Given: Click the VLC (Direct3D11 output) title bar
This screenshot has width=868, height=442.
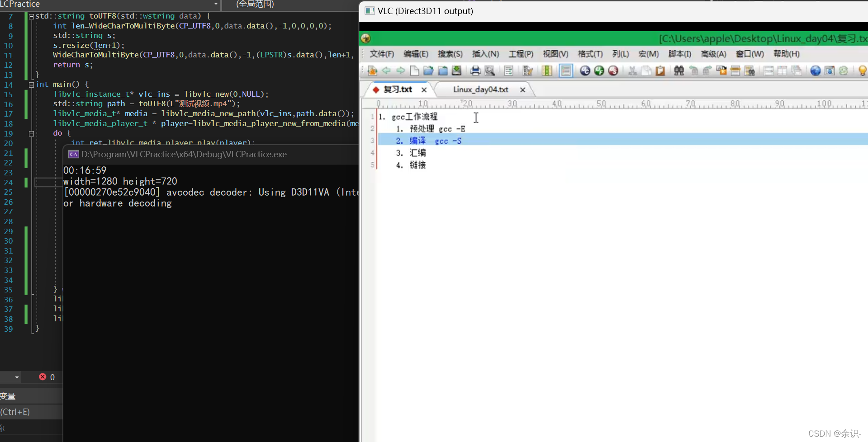Looking at the screenshot, I should tap(613, 11).
